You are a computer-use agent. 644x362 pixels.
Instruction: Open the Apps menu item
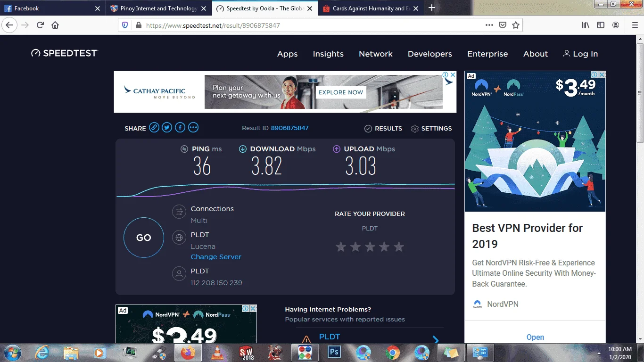pyautogui.click(x=287, y=54)
